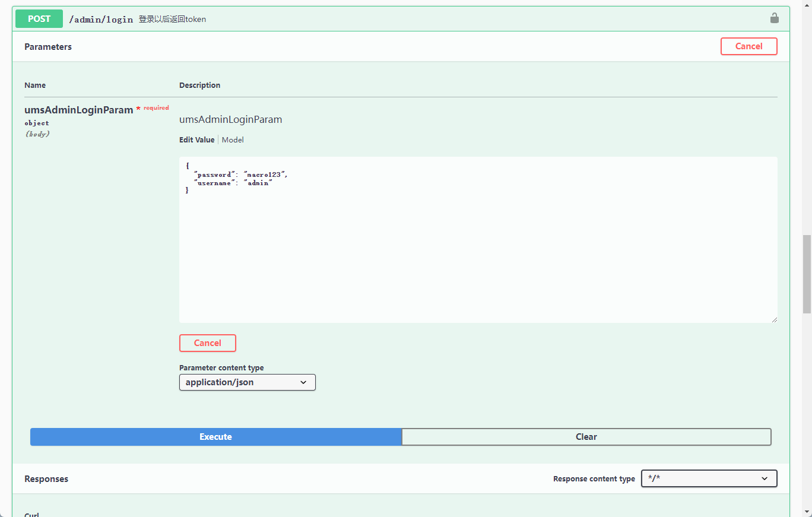Click the vertical page scrollbar thumb

point(807,274)
